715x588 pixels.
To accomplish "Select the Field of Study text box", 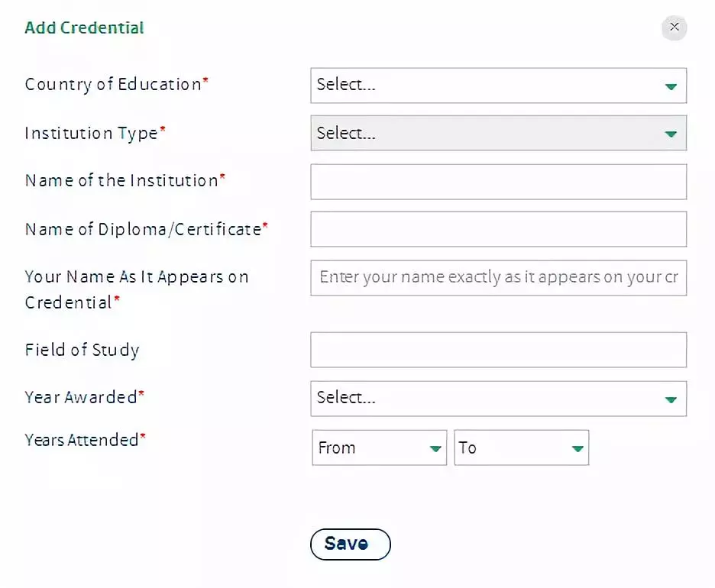I will (498, 350).
